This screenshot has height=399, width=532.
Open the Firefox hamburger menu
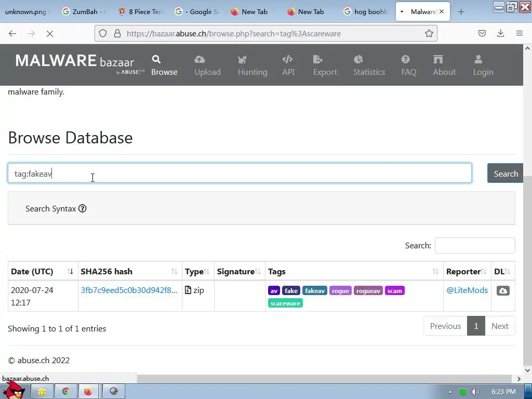(x=519, y=33)
